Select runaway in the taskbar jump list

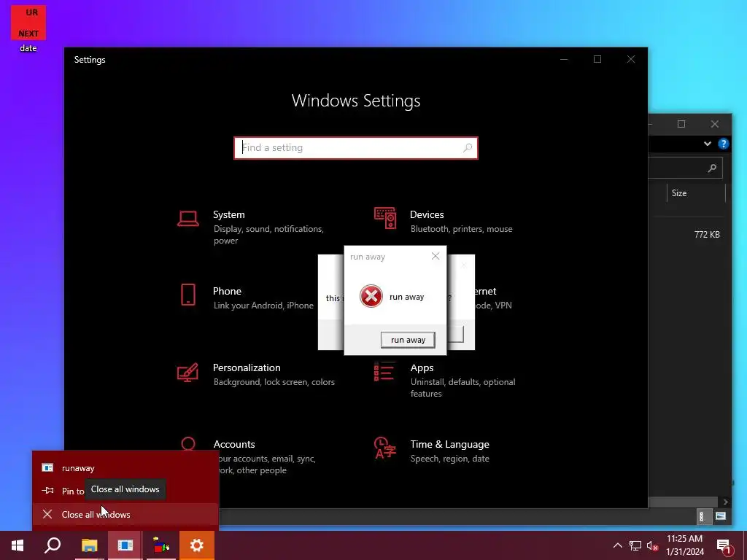125,468
